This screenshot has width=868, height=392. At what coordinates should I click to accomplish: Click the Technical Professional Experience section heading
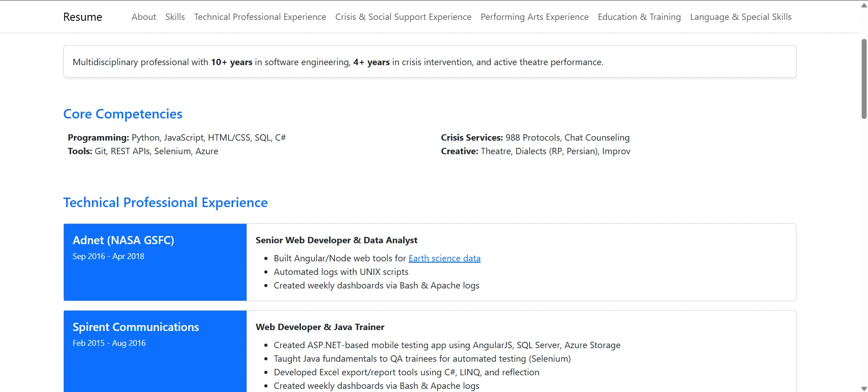pos(165,203)
